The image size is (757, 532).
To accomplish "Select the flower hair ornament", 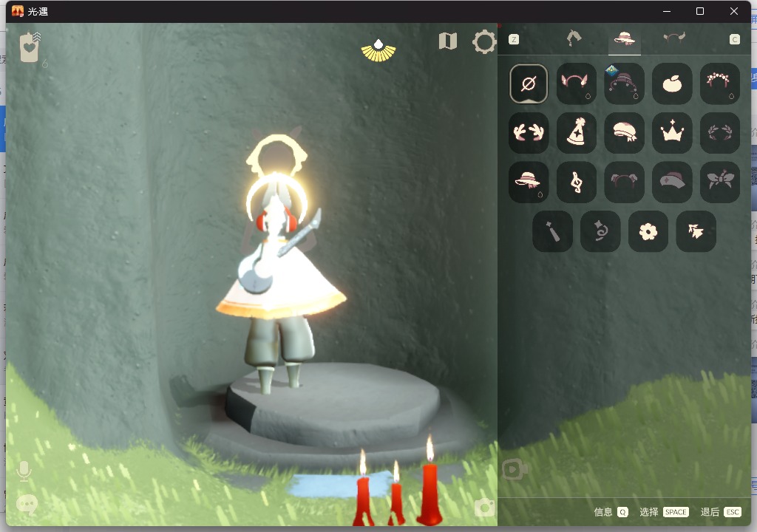I will pos(648,231).
